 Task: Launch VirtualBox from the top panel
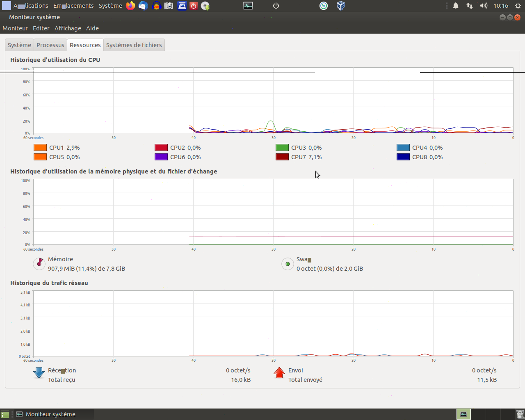[x=341, y=6]
